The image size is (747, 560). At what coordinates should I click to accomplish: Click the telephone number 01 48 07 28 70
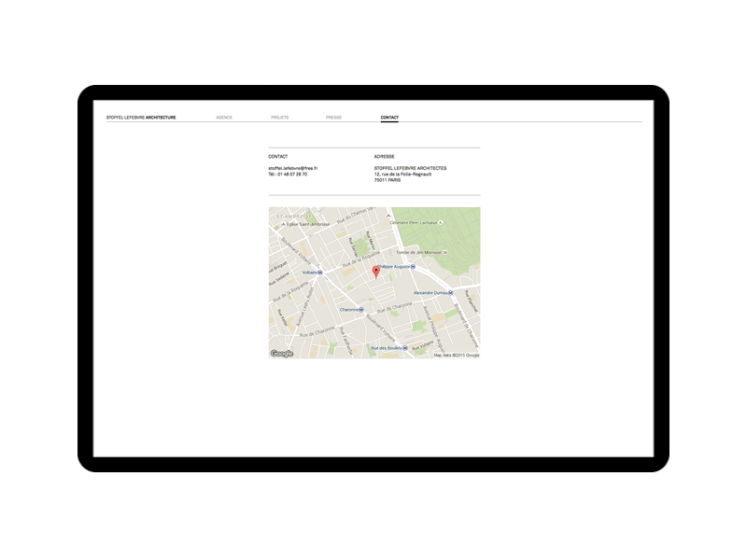[x=290, y=174]
